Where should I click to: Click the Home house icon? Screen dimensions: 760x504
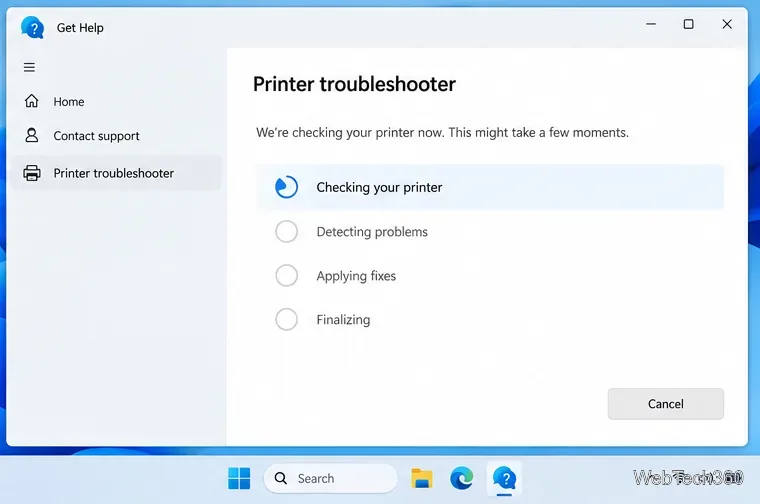pyautogui.click(x=32, y=101)
